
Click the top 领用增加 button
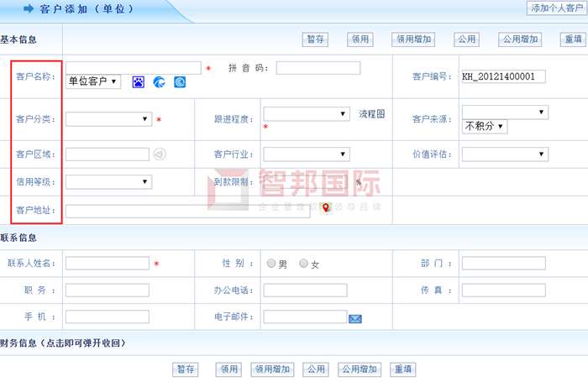click(413, 39)
